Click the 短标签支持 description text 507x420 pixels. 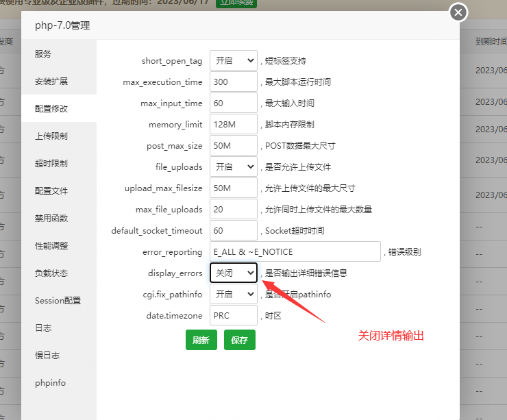click(x=286, y=61)
